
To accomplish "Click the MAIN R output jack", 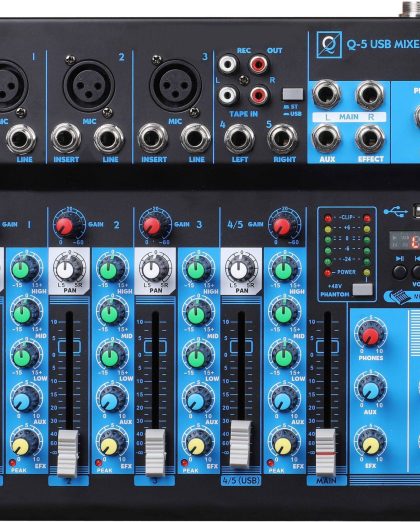I will tap(370, 95).
